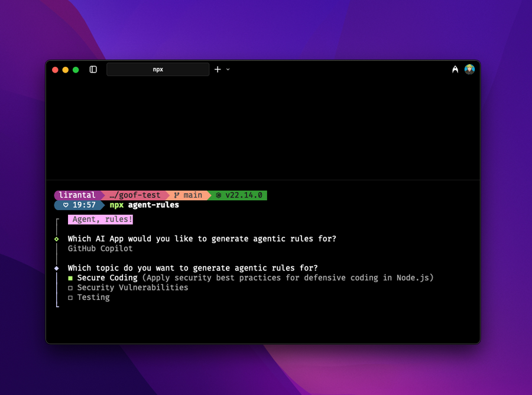Switch to the npx terminal tab
The image size is (532, 395).
[158, 69]
